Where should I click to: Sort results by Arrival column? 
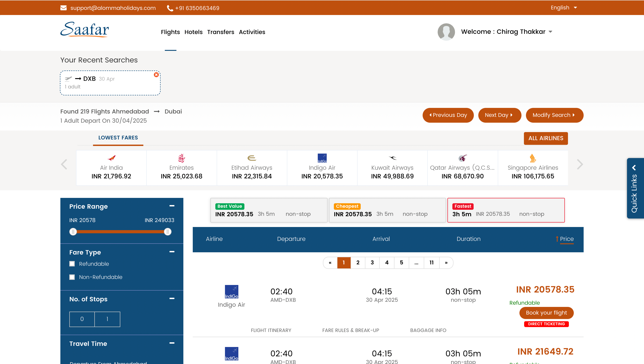[381, 239]
